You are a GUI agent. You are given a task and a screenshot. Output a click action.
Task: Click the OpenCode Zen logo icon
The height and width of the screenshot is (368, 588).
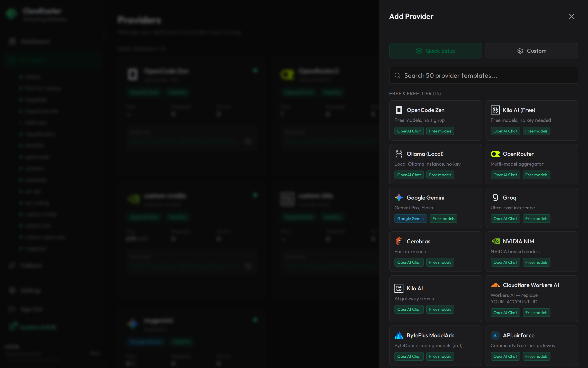(x=399, y=110)
